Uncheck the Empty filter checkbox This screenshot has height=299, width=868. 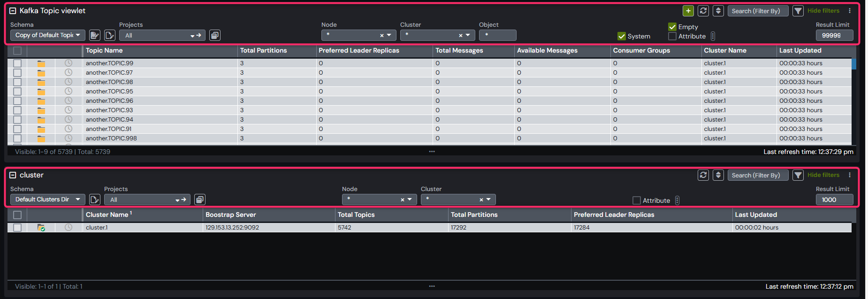672,27
